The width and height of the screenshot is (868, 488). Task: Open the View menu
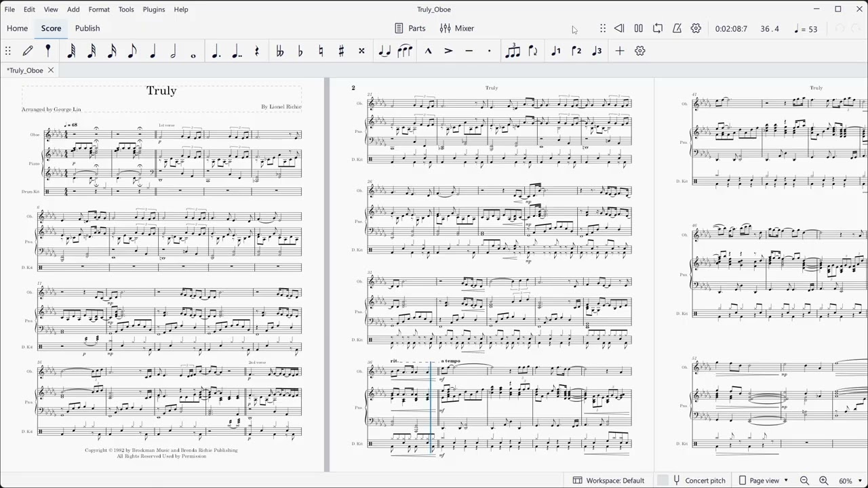pos(51,9)
